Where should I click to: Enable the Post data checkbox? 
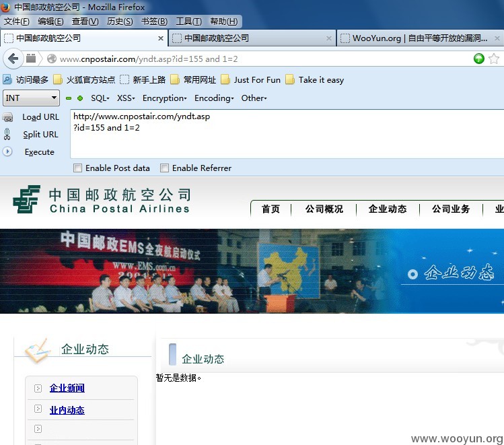click(x=77, y=168)
